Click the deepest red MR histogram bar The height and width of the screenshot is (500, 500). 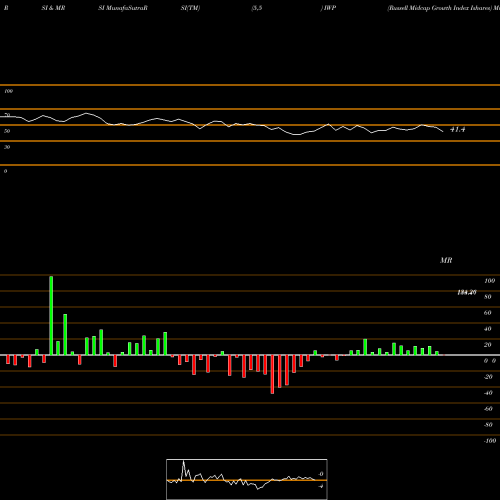pos(272,374)
